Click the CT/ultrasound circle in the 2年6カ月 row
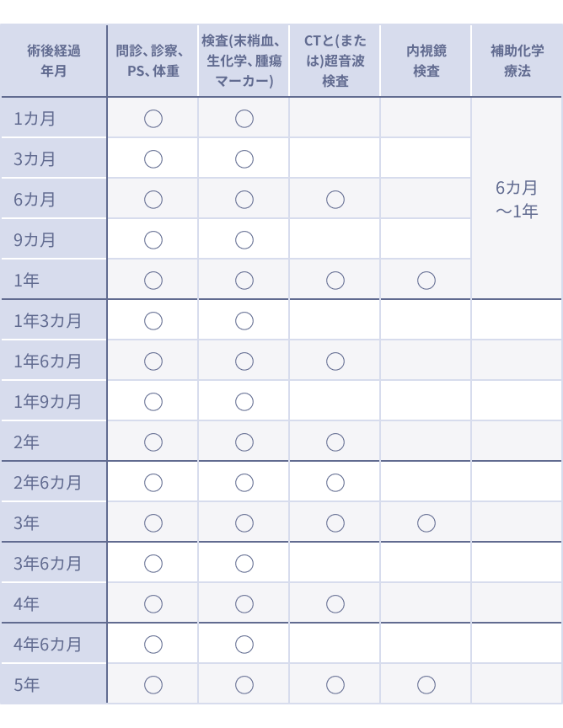 click(x=335, y=483)
